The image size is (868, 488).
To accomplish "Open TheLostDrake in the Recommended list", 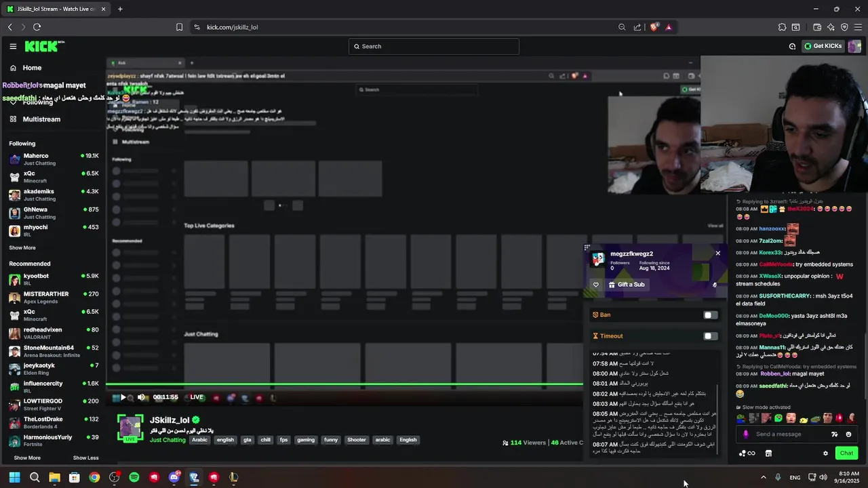I will [53, 423].
